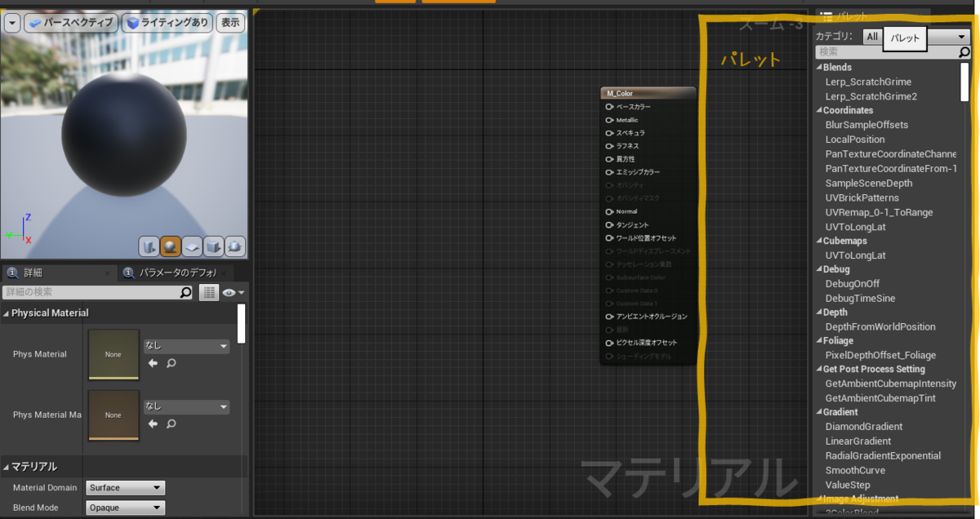The height and width of the screenshot is (519, 980).
Task: Select the cylinder preview mesh icon
Action: tap(149, 246)
